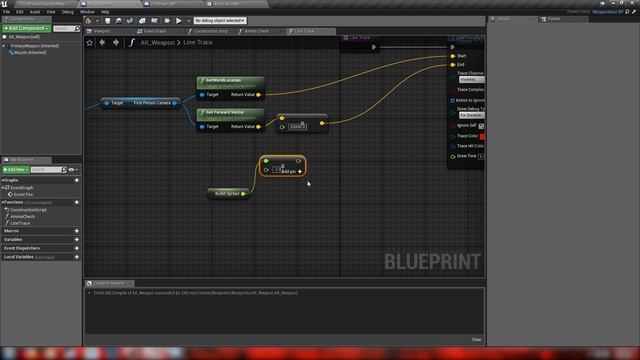Open the Edit menu
This screenshot has height=360, width=640.
pos(20,12)
